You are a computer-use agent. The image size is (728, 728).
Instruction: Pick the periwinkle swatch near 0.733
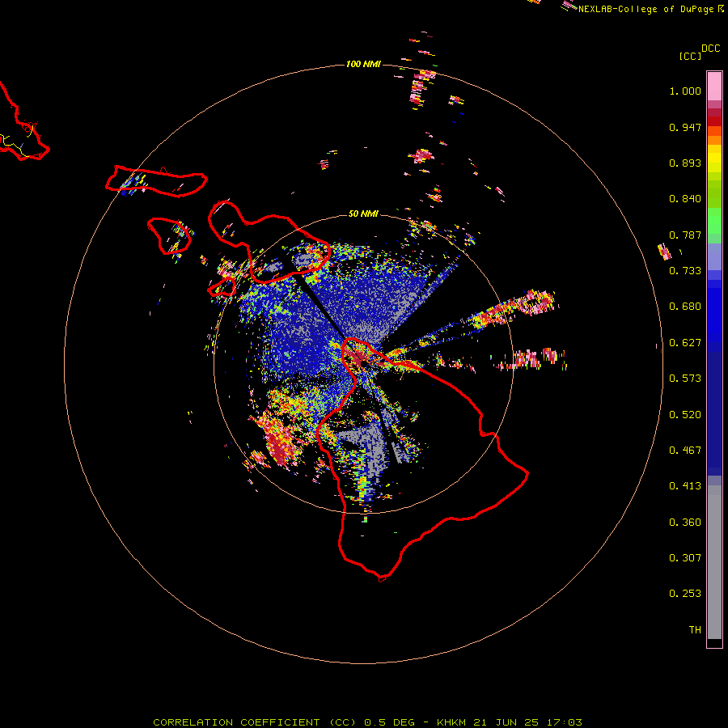click(714, 256)
